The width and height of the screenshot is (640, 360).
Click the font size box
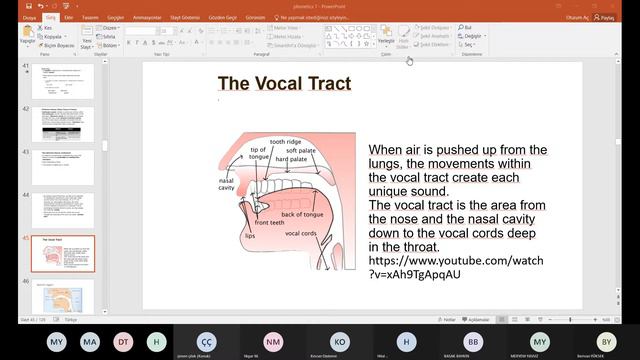(x=166, y=31)
